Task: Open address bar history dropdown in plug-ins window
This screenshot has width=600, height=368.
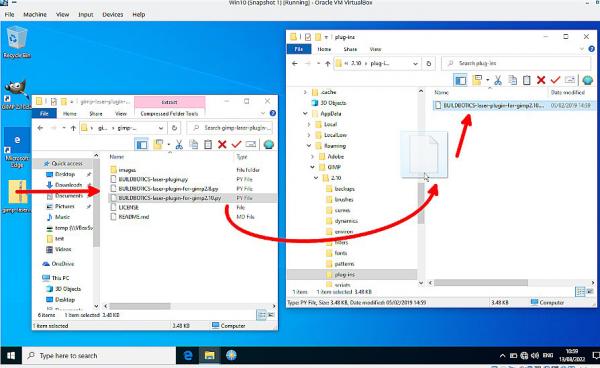Action: click(415, 64)
